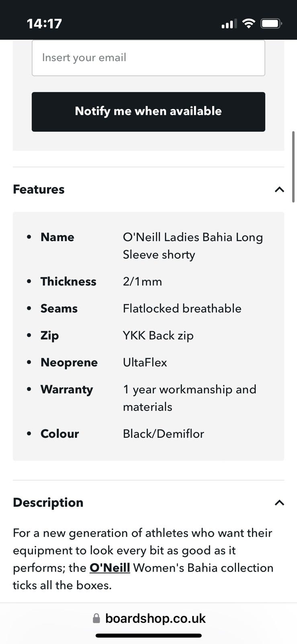Collapse the Description section chevron
Screen dimensions: 297x644
pyautogui.click(x=279, y=503)
